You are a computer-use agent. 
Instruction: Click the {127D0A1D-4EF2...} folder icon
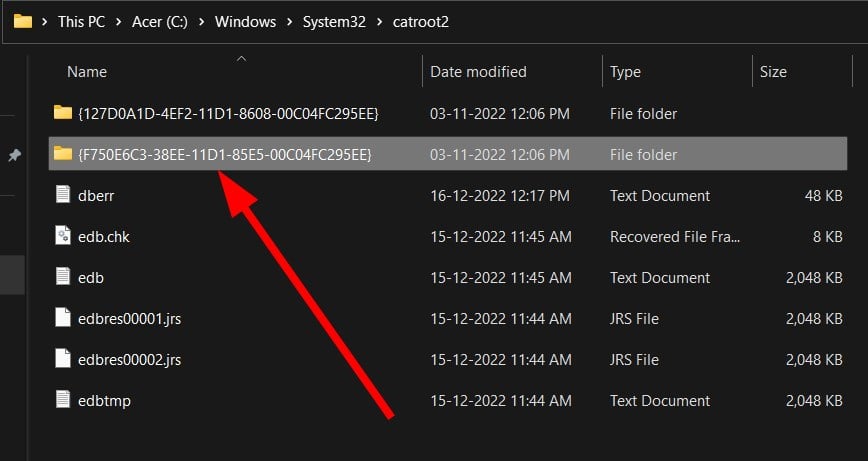[x=63, y=113]
